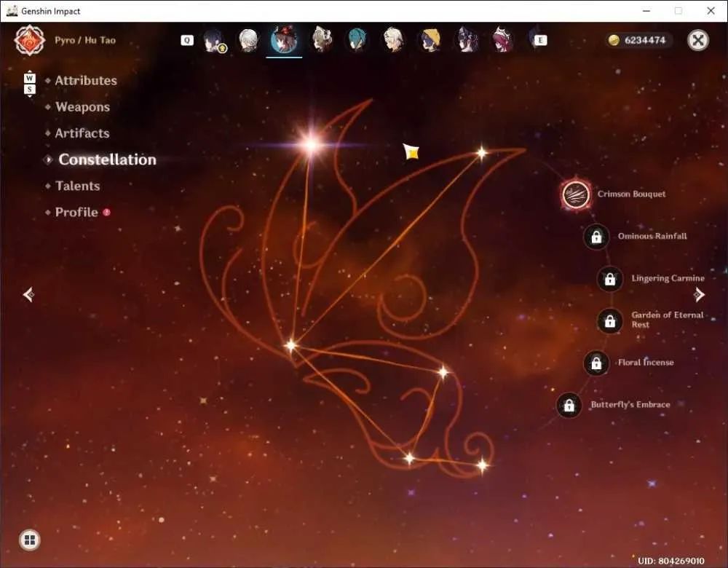Select the avatar with the gold badge
The height and width of the screenshot is (568, 728).
point(214,40)
